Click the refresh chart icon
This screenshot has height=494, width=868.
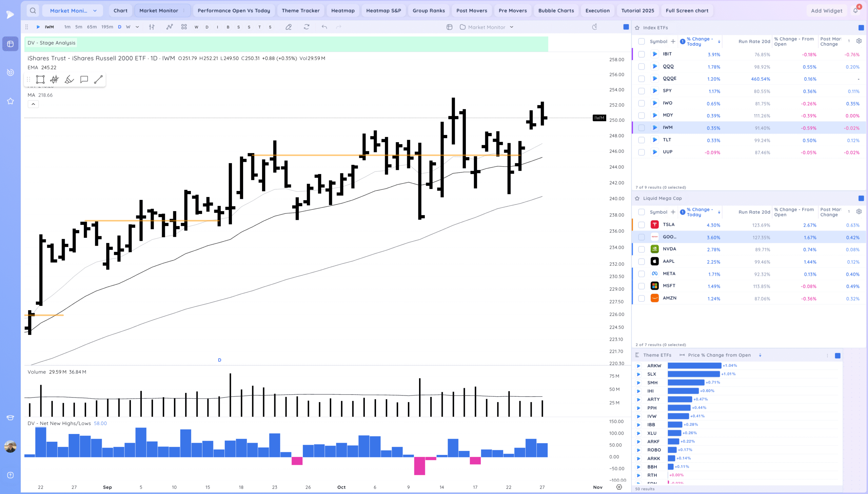[307, 27]
